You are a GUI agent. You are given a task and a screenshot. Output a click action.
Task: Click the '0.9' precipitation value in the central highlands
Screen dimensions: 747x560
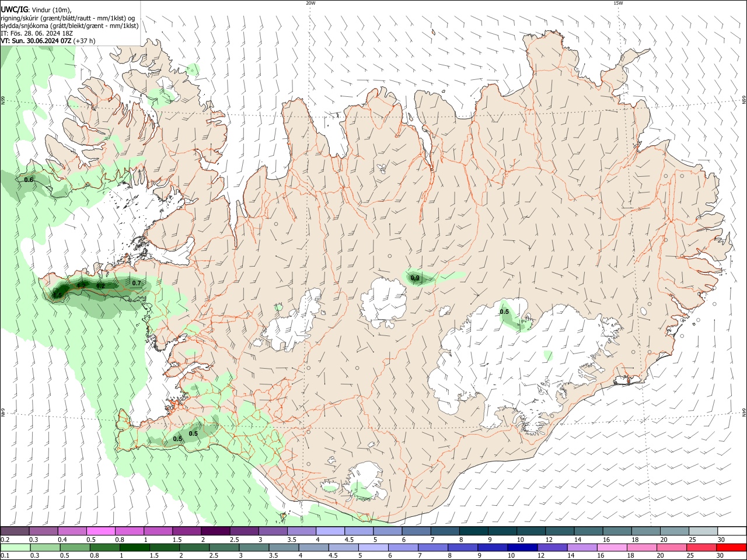[415, 278]
